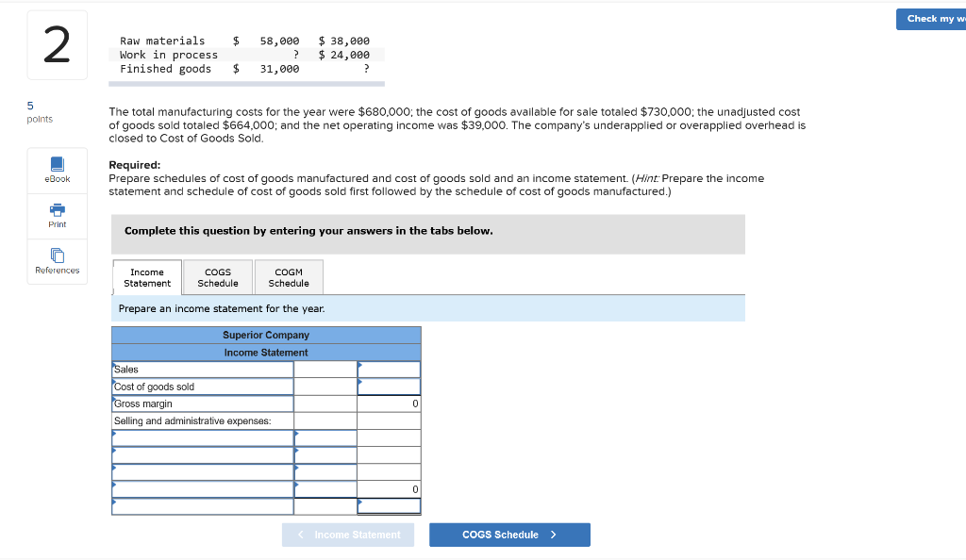
Task: Open third blank expense label dropdown
Action: [x=203, y=472]
